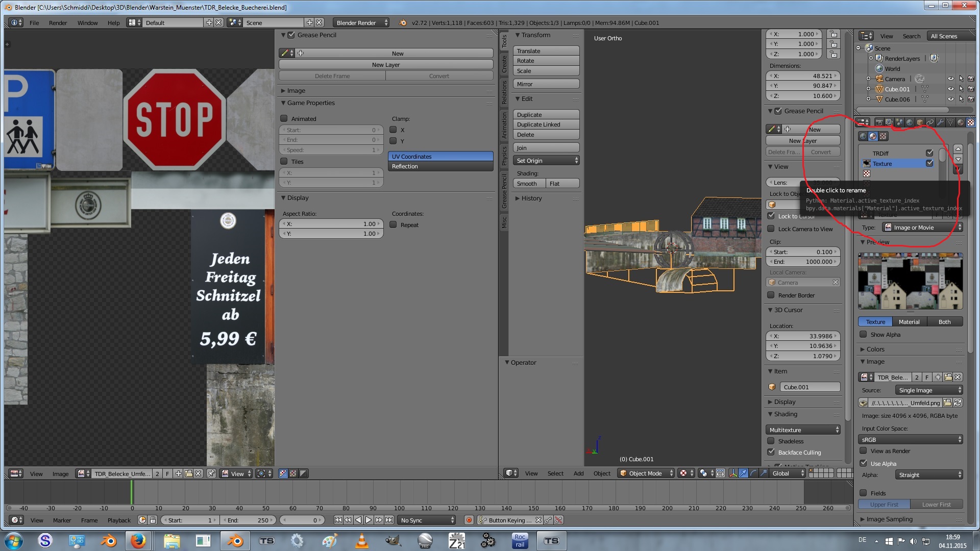Open the Object Data triangle tab
Screen dimensions: 980x551
950,122
